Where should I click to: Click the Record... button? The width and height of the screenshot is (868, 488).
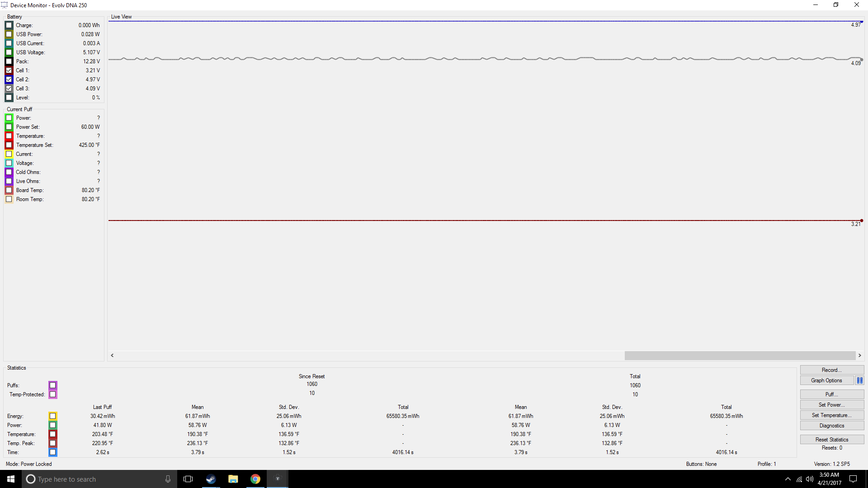point(832,370)
